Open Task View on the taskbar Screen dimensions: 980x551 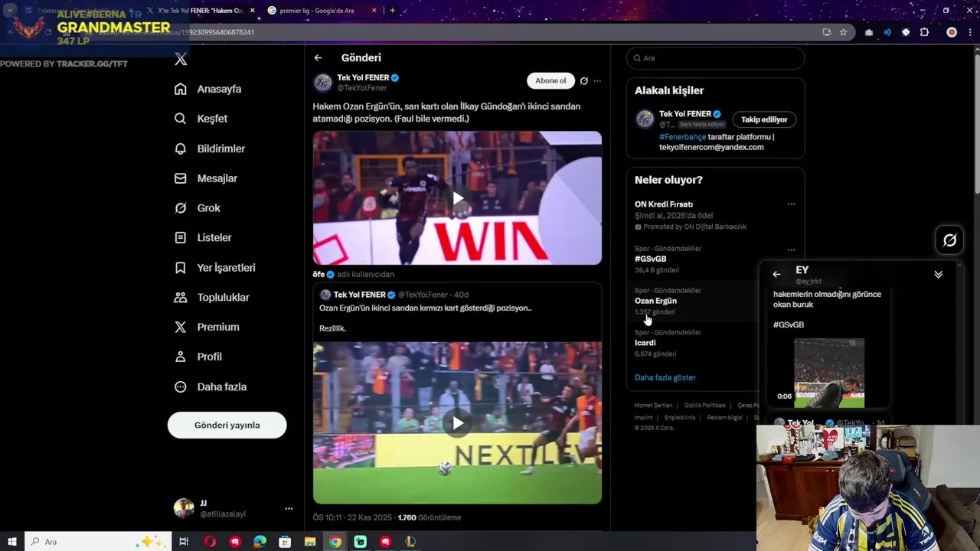[x=184, y=542]
